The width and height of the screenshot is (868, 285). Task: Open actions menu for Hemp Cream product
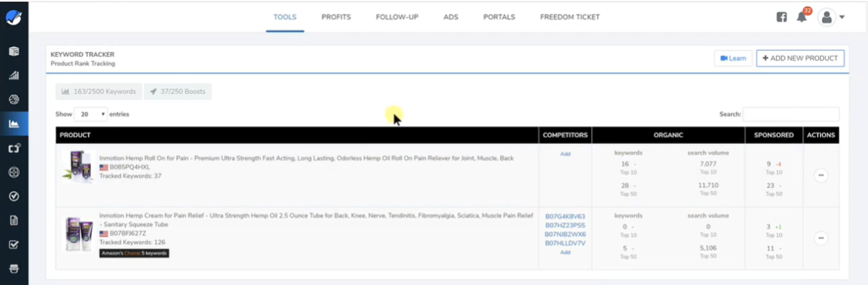821,237
